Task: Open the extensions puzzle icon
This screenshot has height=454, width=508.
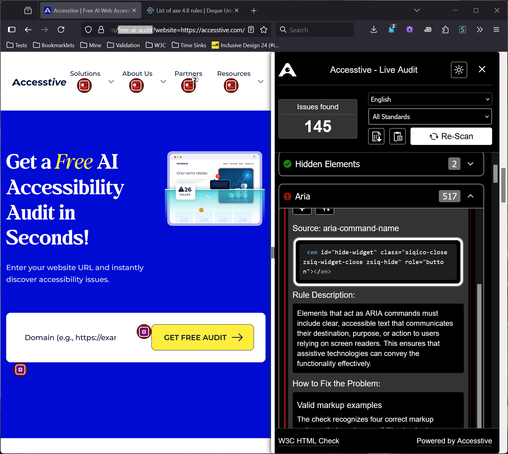Action: click(445, 30)
